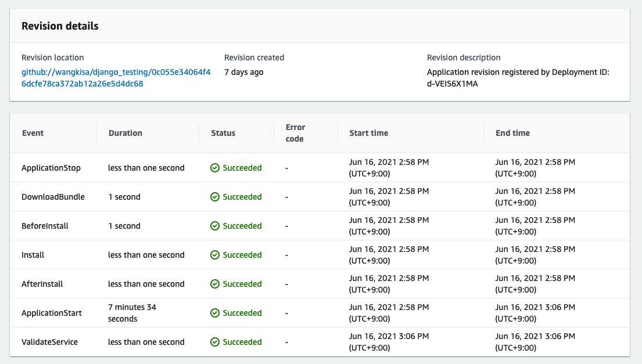Image resolution: width=642 pixels, height=364 pixels.
Task: Select the ValidateService event name
Action: [x=49, y=342]
